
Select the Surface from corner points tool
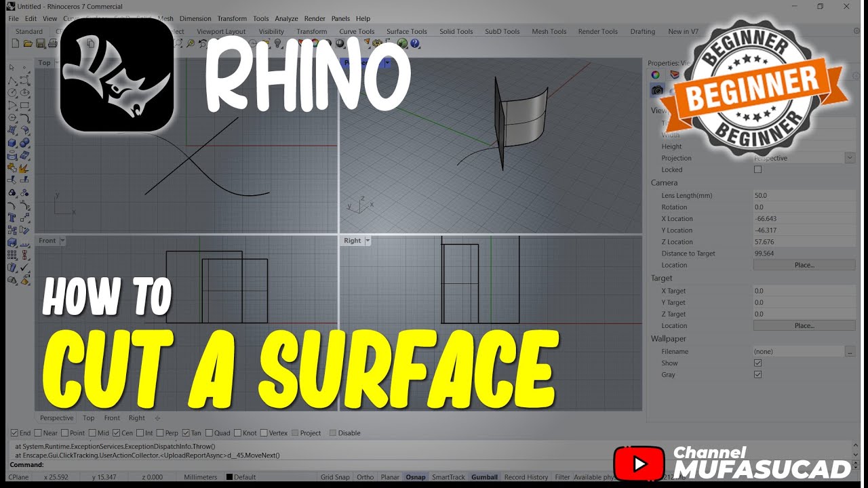12,130
